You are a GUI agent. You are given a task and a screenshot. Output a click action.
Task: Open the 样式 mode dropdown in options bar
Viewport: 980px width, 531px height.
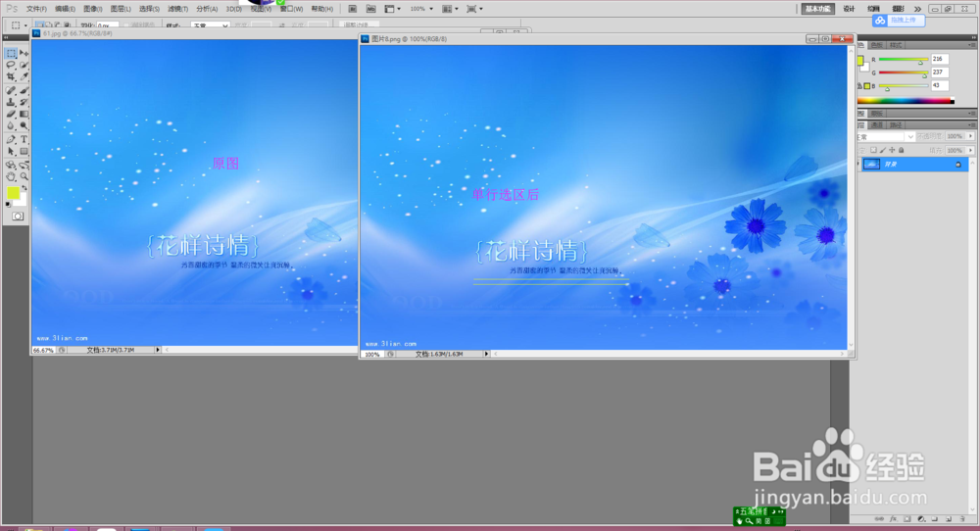pyautogui.click(x=210, y=26)
